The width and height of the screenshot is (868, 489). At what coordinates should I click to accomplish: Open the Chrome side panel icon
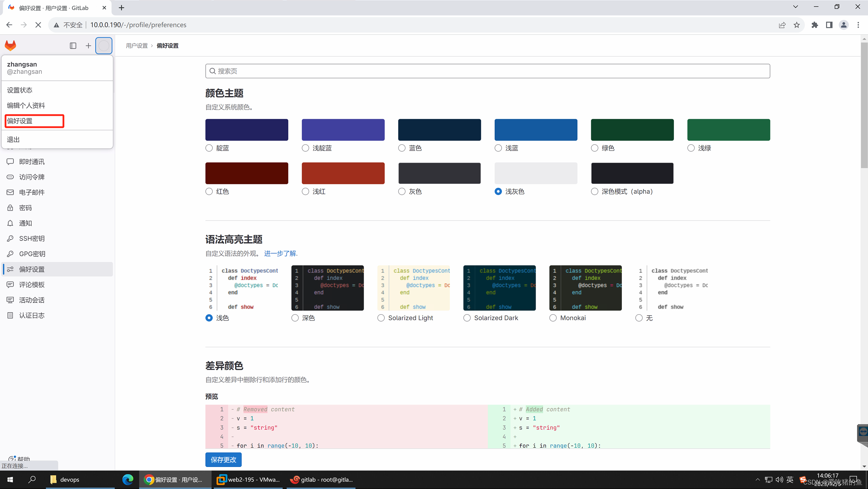tap(829, 25)
